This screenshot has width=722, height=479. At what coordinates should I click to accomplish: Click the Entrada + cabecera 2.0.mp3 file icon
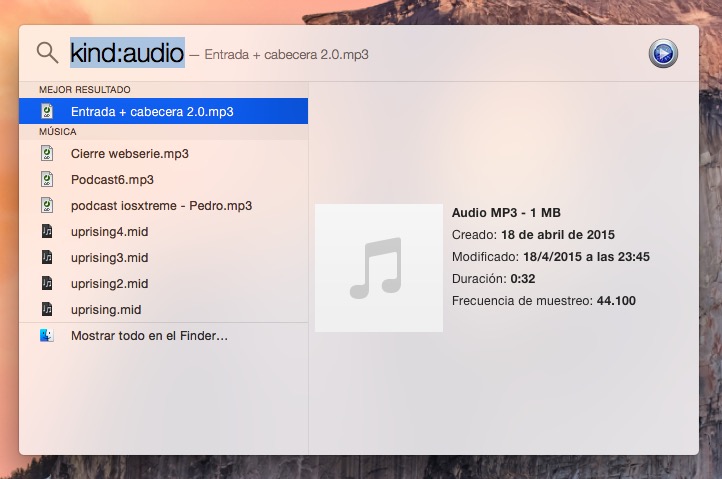[x=47, y=111]
